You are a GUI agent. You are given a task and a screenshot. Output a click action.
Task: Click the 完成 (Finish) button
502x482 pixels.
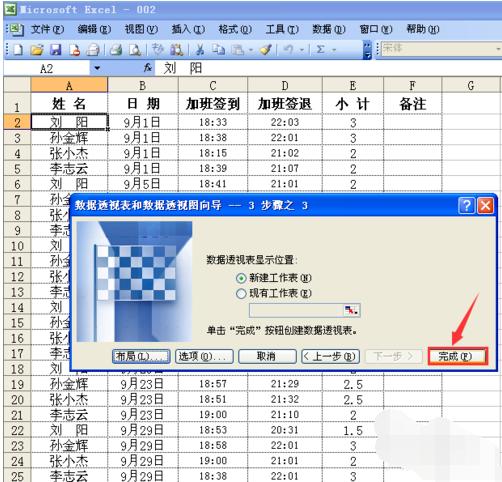(x=457, y=356)
